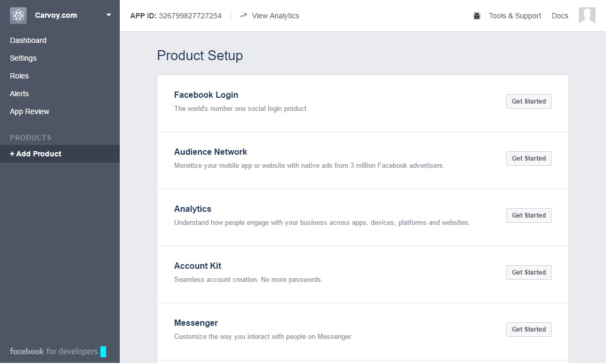606x364 pixels.
Task: Open the Docs link
Action: point(560,16)
